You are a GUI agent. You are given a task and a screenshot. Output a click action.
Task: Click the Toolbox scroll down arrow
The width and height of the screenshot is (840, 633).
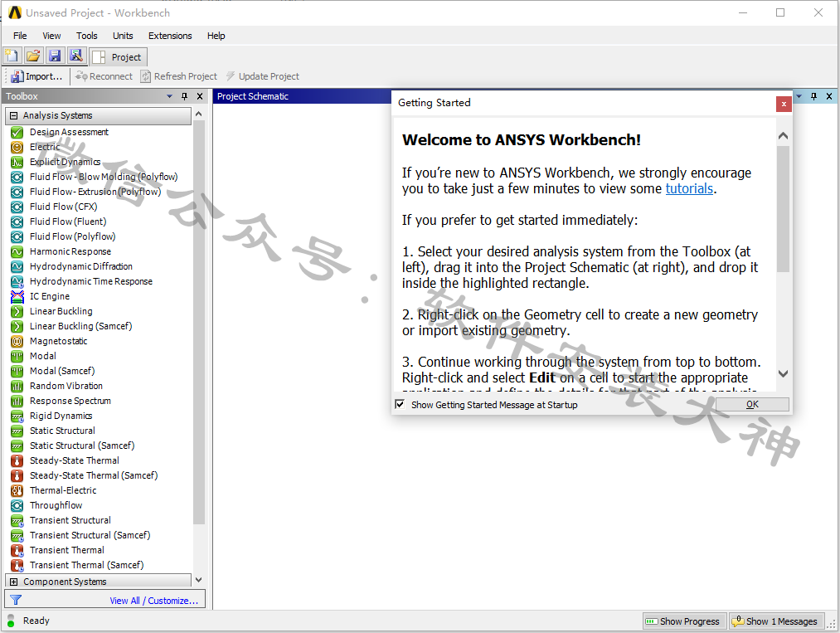pyautogui.click(x=199, y=580)
